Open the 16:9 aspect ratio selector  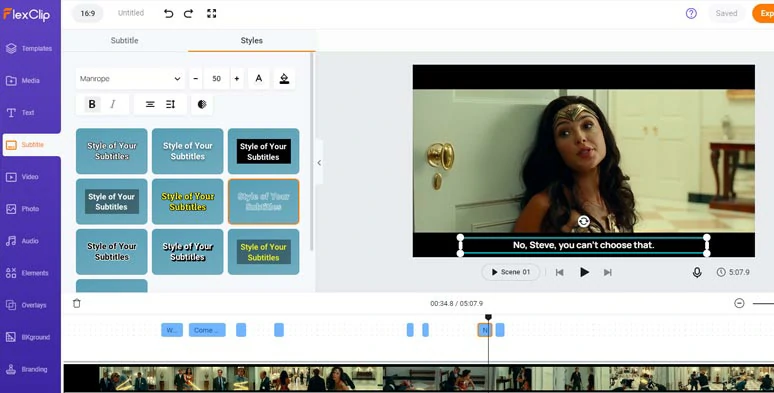pos(88,13)
